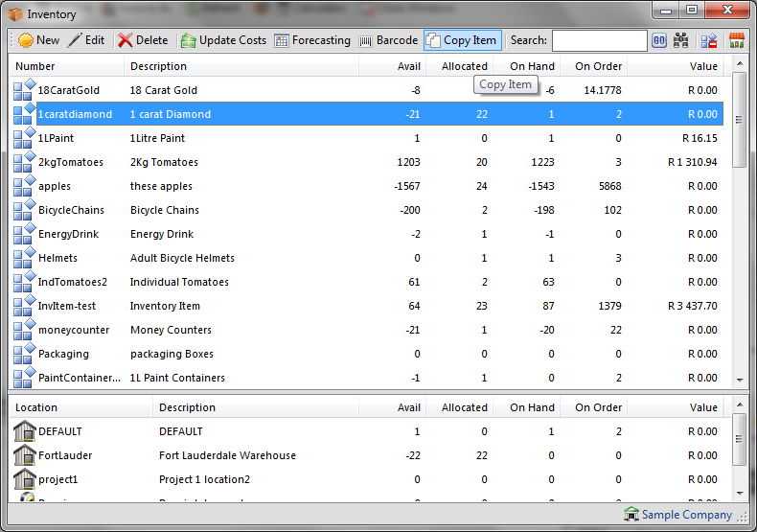Viewport: 757px width, 532px height.
Task: Select the BicycleChains item icon
Action: pyautogui.click(x=24, y=210)
